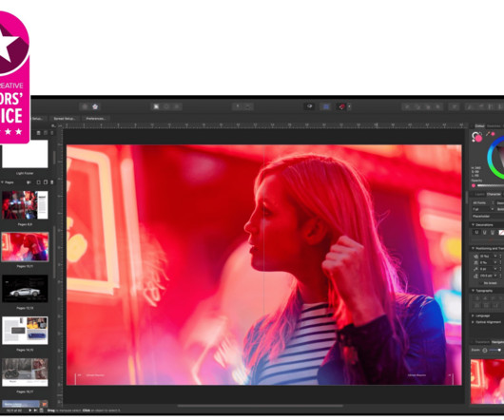Open the leading override value dropdown
Image resolution: width=504 pixels, height=420 pixels.
[495, 276]
